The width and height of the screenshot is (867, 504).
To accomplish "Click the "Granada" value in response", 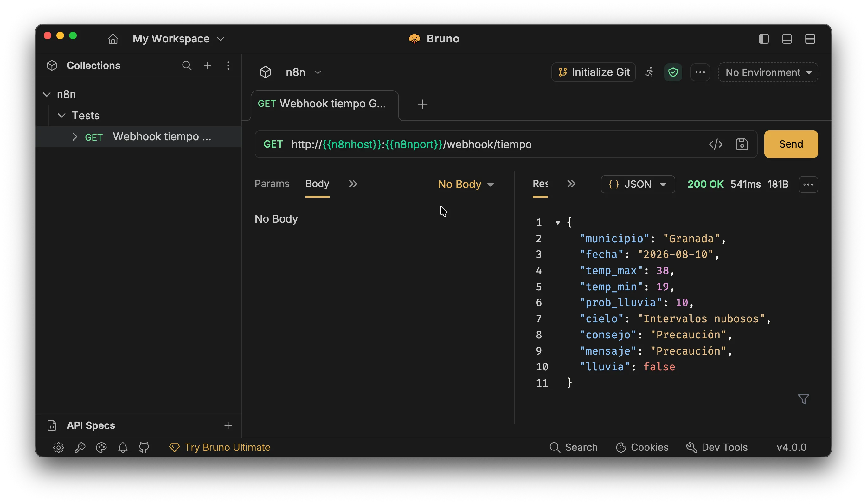I will click(691, 239).
